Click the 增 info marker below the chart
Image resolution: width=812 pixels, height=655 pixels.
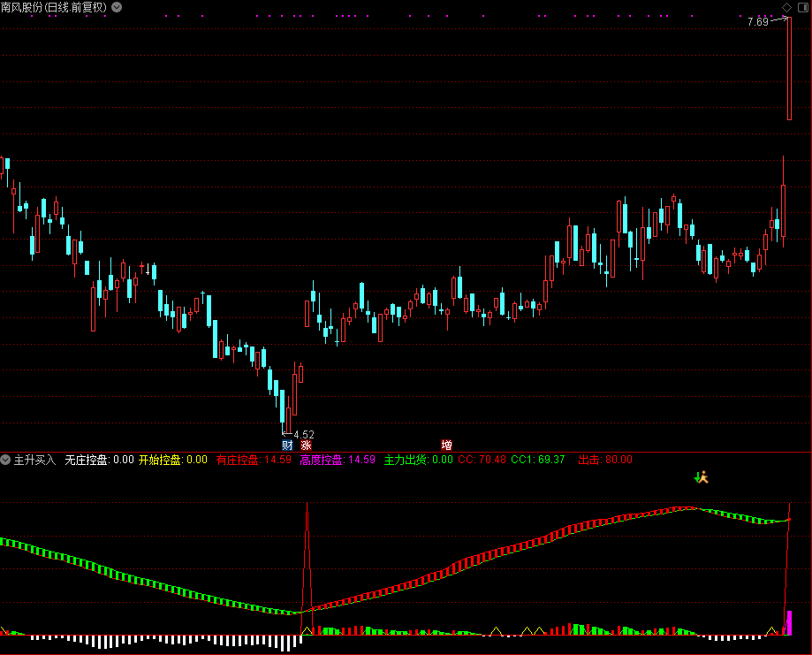pyautogui.click(x=446, y=446)
